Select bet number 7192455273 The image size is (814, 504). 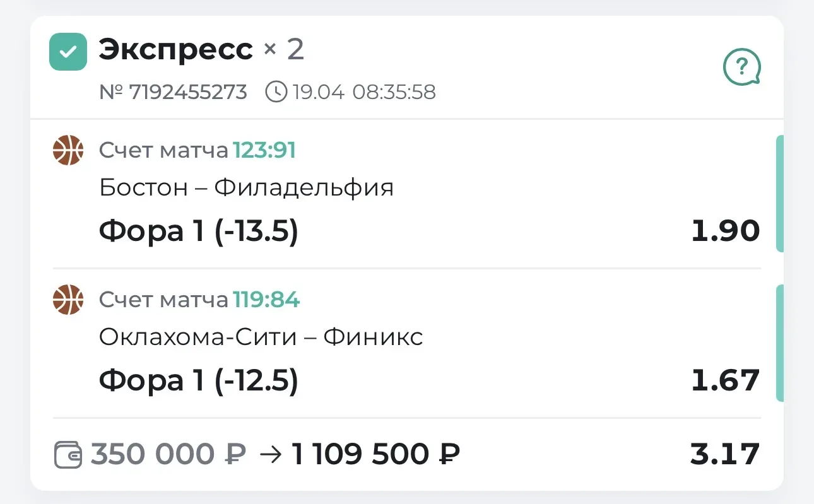tap(173, 92)
